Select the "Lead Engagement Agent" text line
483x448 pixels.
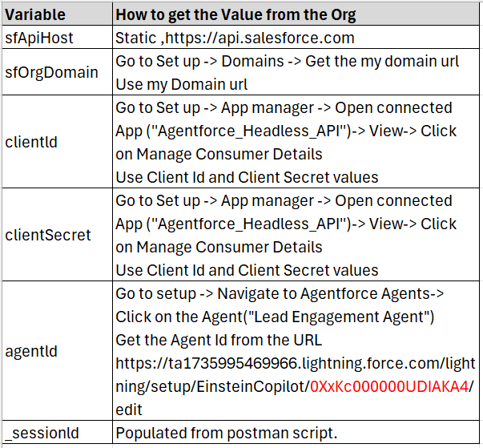pyautogui.click(x=275, y=317)
